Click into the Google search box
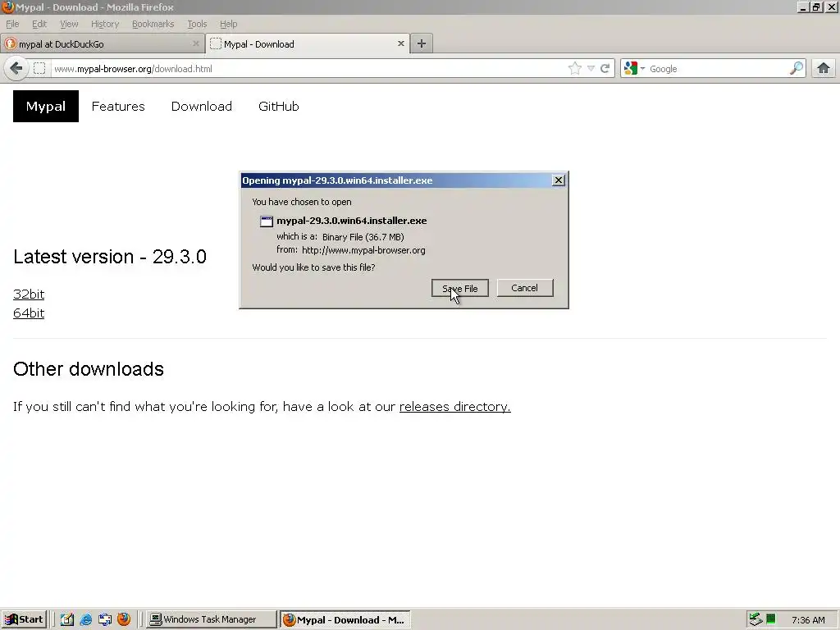Screen dimensions: 840x630 (x=718, y=69)
